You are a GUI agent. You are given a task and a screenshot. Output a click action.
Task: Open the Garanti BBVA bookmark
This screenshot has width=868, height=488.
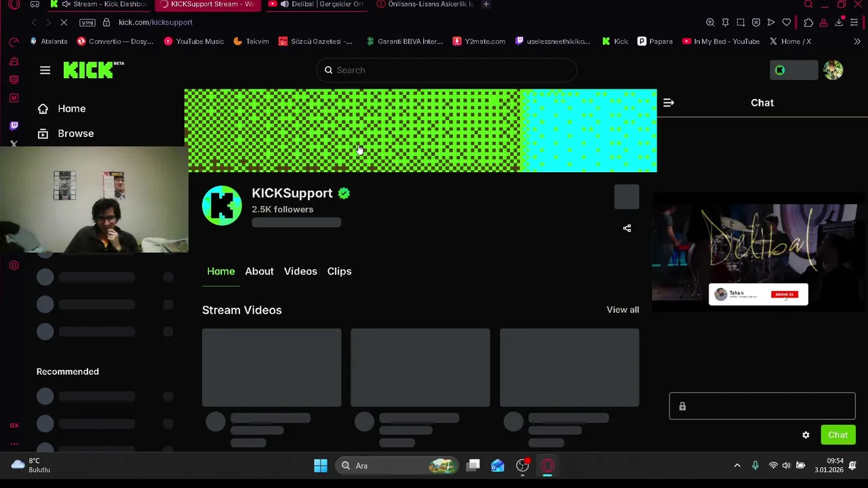pos(404,41)
